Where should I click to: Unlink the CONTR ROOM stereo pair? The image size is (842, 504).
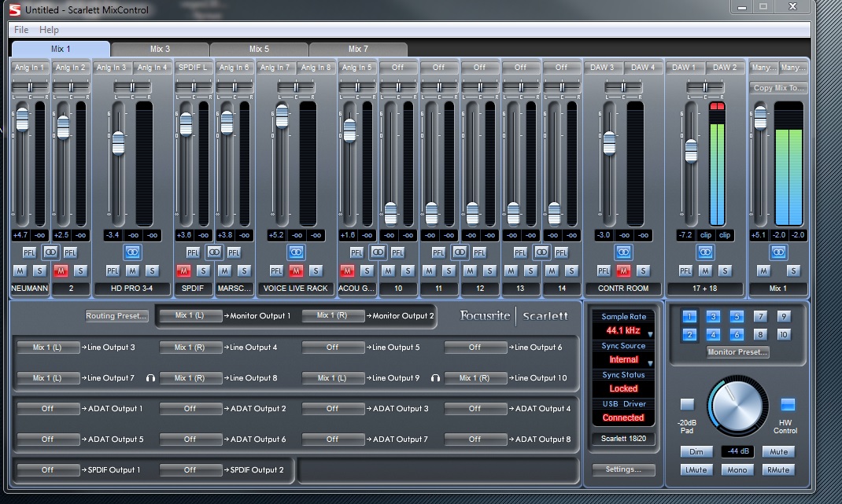[x=623, y=252]
